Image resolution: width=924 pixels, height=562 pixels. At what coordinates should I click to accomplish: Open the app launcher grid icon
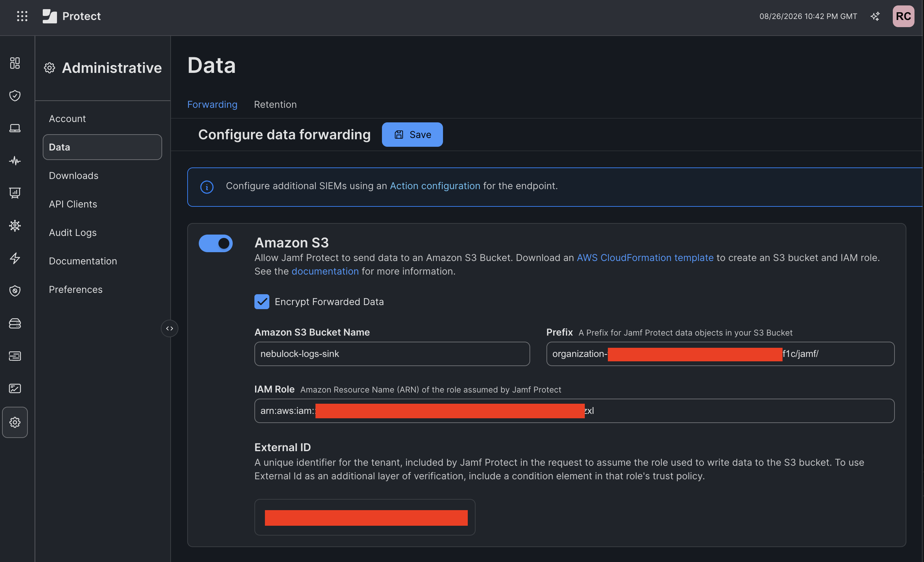(22, 16)
